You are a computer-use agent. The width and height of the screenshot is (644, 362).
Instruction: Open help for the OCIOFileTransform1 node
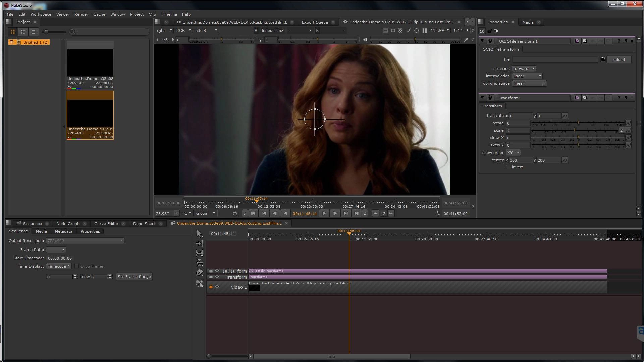tap(619, 41)
